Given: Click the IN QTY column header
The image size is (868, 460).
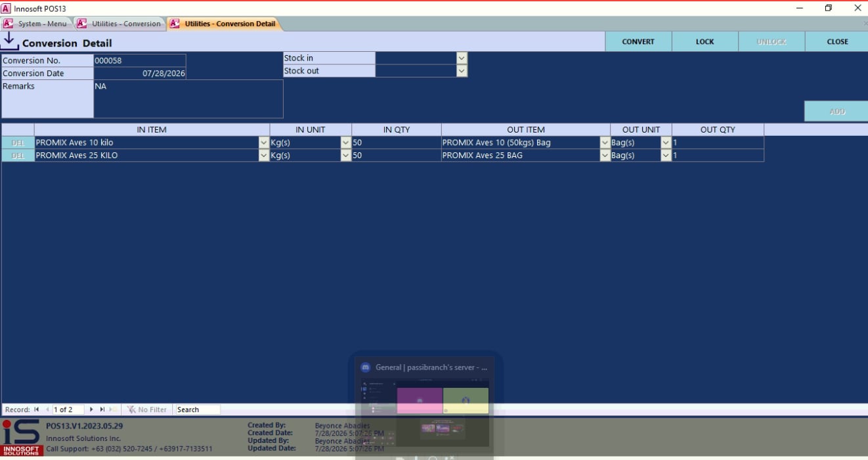Looking at the screenshot, I should point(397,129).
